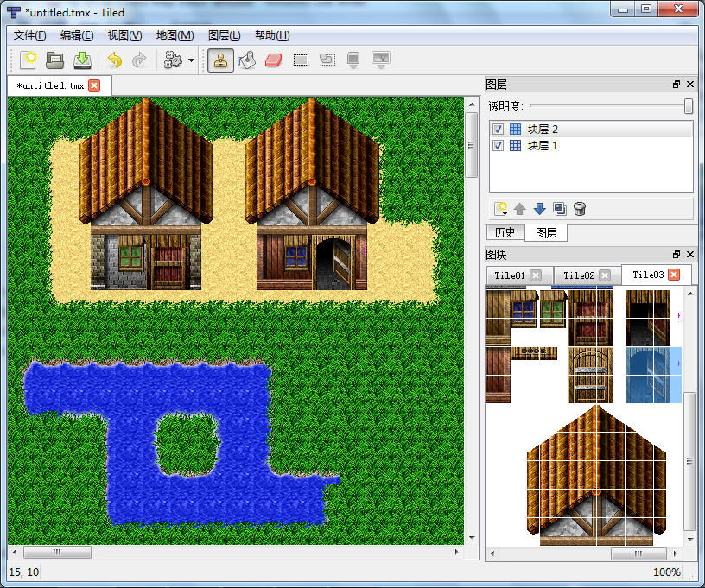Viewport: 705px width, 588px height.
Task: Delete layer with trash can icon
Action: tap(580, 209)
